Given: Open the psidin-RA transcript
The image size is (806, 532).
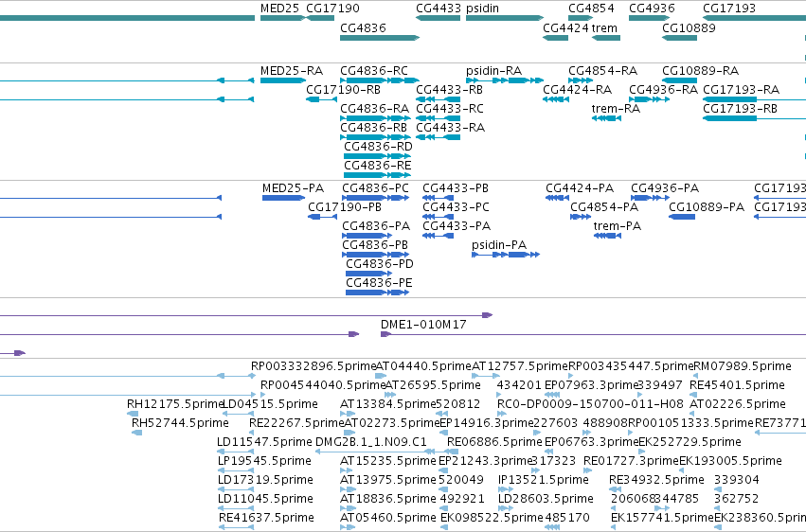Looking at the screenshot, I should tap(494, 70).
